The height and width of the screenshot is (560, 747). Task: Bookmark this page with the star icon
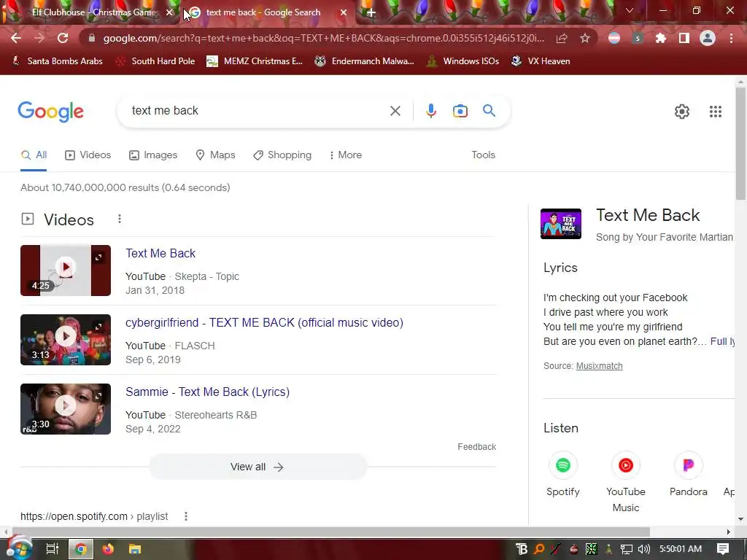coord(585,38)
